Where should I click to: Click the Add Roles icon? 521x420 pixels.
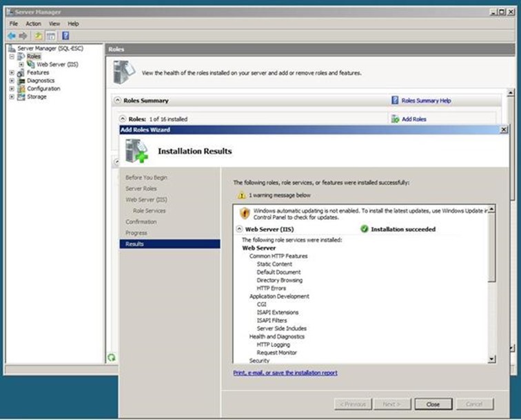(395, 119)
